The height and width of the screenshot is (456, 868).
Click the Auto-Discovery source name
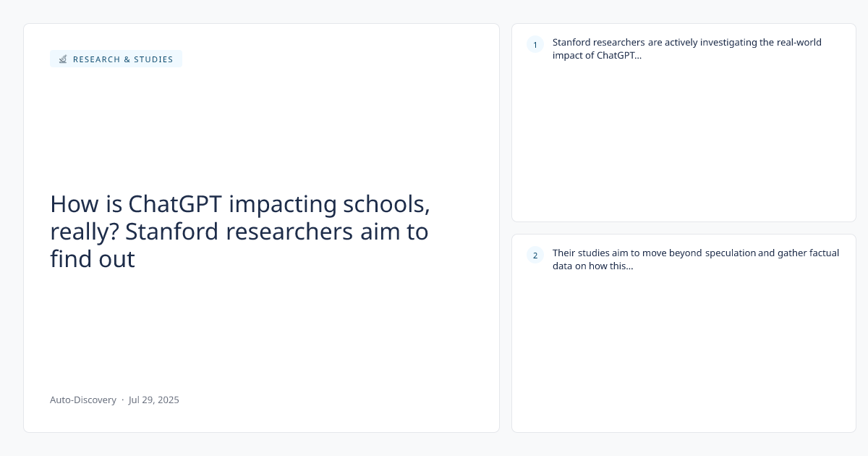(83, 400)
